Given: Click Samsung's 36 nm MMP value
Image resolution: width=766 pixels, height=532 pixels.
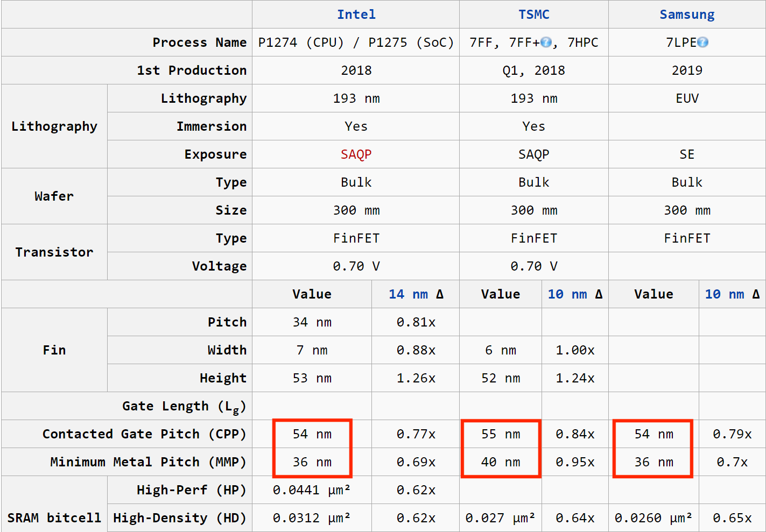Looking at the screenshot, I should (654, 462).
